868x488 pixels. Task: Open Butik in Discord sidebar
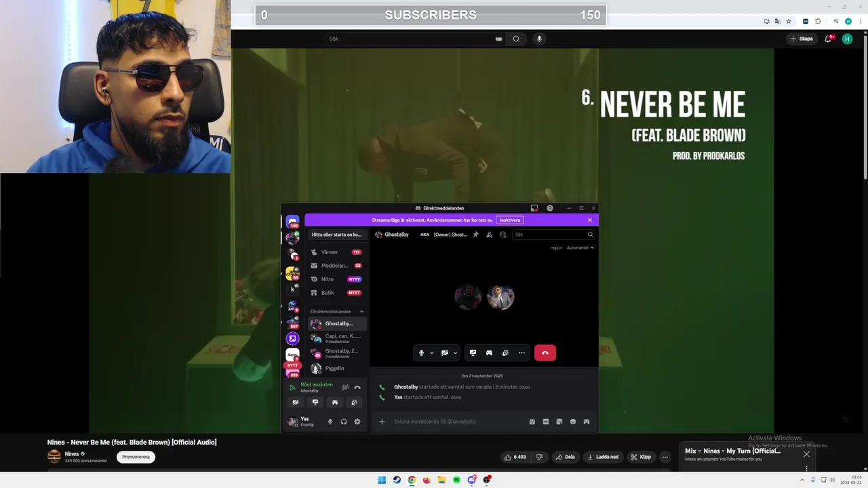tap(336, 293)
